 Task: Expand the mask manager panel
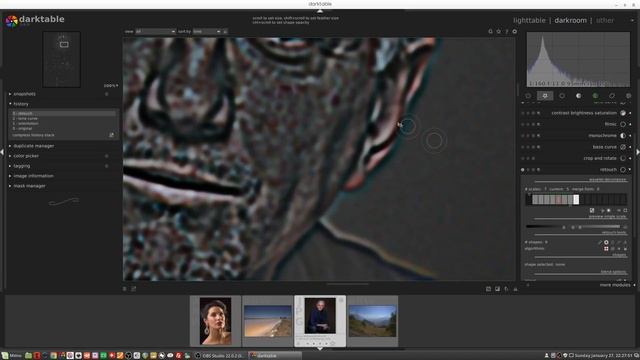click(29, 186)
